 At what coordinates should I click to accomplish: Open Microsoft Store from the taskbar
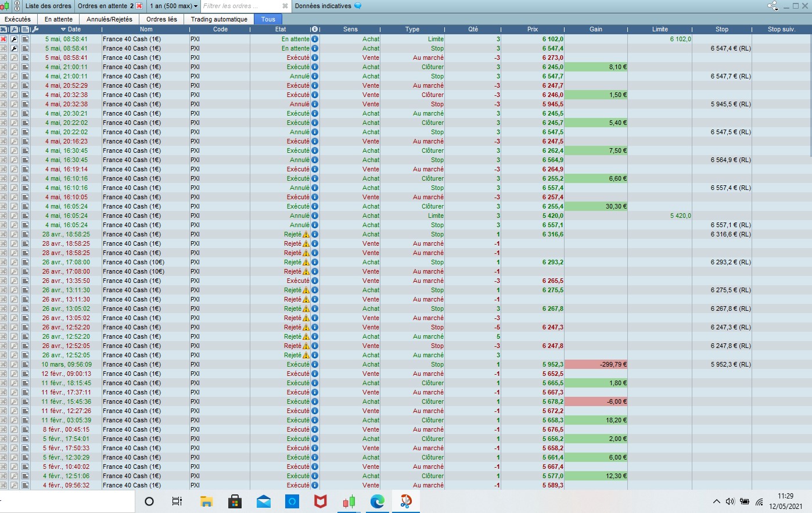[235, 501]
